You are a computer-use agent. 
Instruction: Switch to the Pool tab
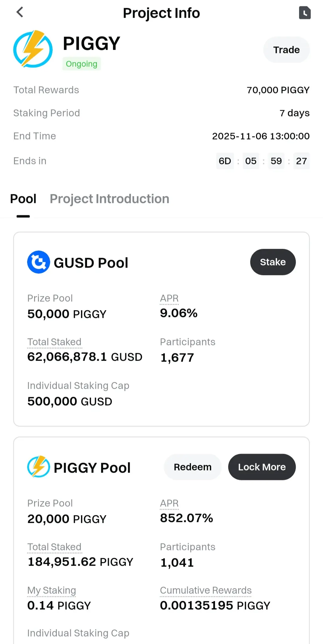coord(23,199)
